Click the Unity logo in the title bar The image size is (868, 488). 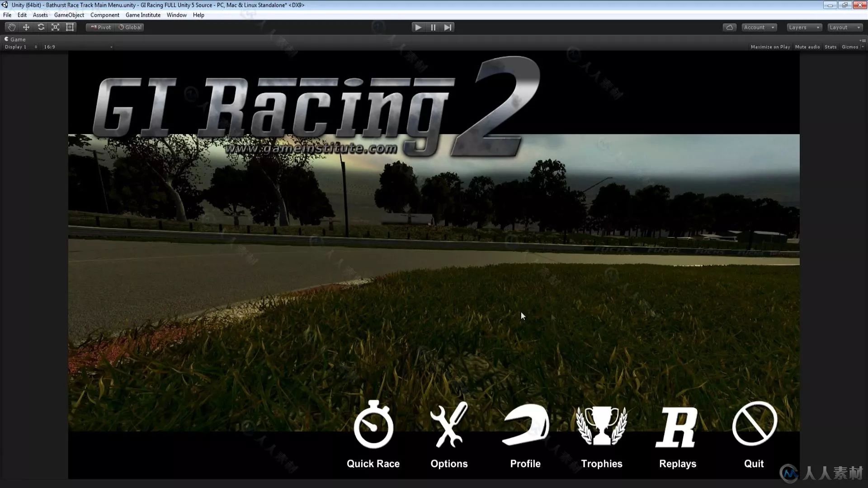[x=5, y=5]
